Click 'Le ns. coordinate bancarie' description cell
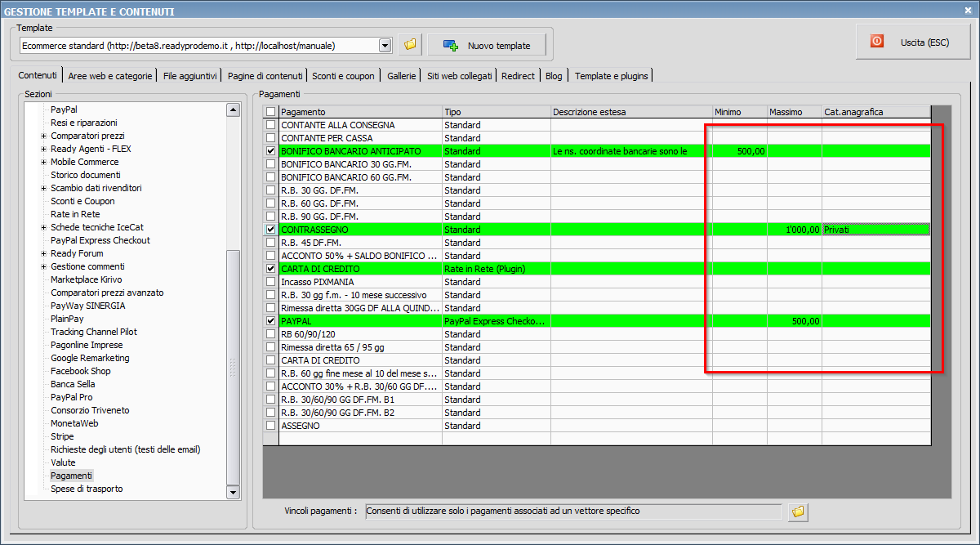980x545 pixels. [631, 151]
